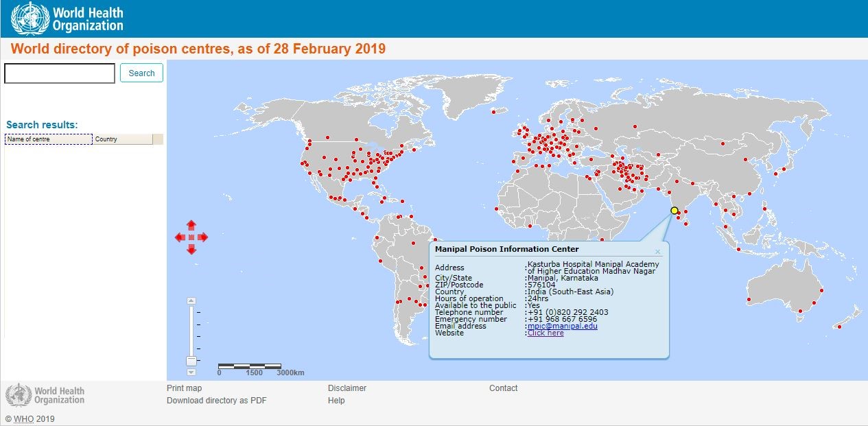The height and width of the screenshot is (426, 868).
Task: Pan the map right with red arrow
Action: [203, 237]
